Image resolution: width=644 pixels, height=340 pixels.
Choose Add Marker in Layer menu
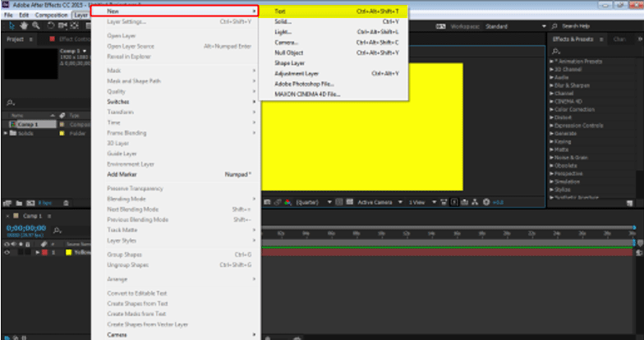point(176,174)
